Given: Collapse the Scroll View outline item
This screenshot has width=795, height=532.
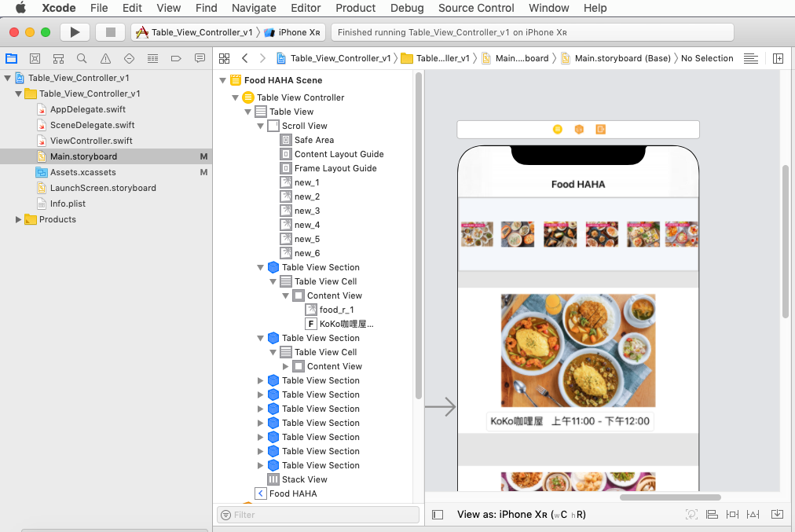Looking at the screenshot, I should tap(260, 126).
